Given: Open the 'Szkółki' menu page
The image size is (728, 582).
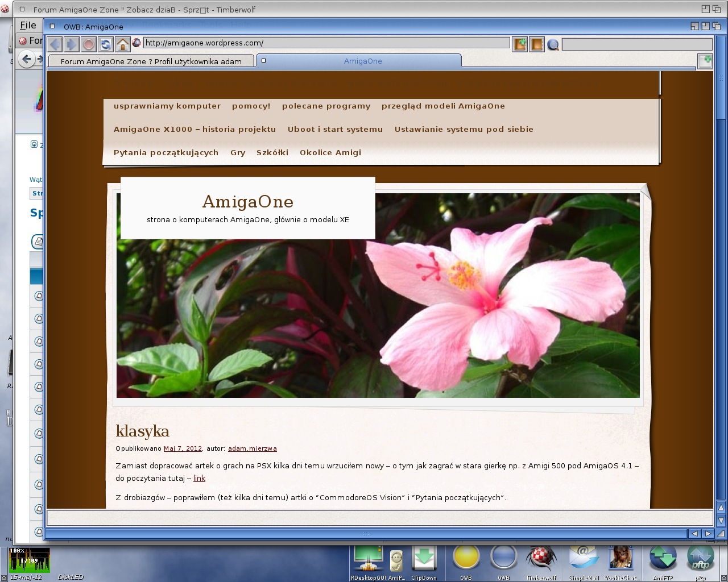Looking at the screenshot, I should coord(272,152).
